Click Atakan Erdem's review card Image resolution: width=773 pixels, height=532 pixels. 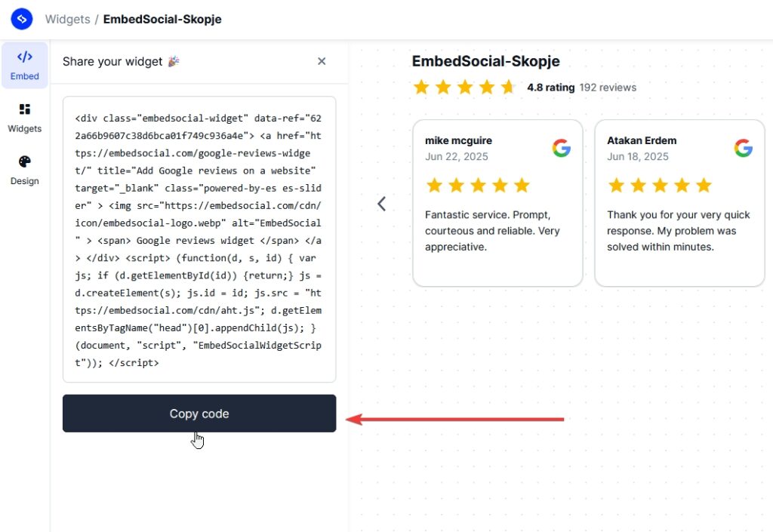pos(679,200)
